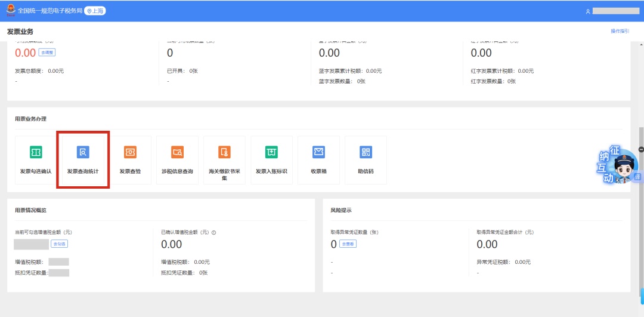This screenshot has width=644, height=317.
Task: Click info icon beside 已确认增值税金额
Action: [213, 232]
